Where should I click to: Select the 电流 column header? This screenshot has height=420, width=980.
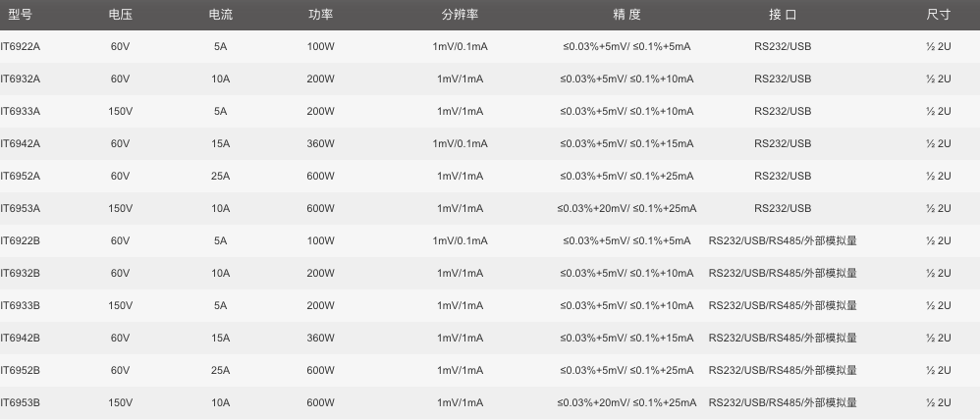221,15
